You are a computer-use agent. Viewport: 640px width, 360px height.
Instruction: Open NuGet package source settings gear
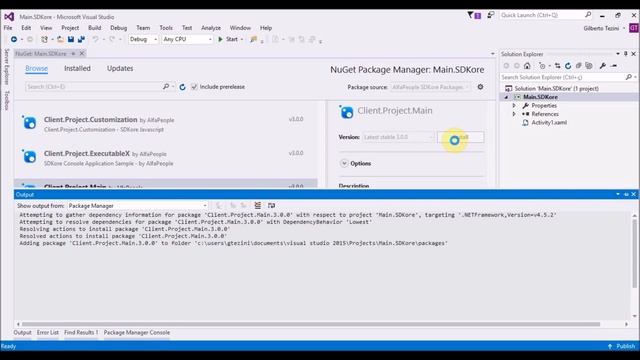[x=480, y=87]
